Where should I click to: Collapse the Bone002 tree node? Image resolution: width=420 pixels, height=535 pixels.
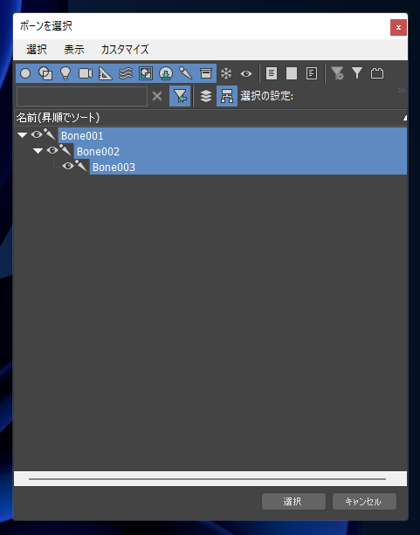38,150
